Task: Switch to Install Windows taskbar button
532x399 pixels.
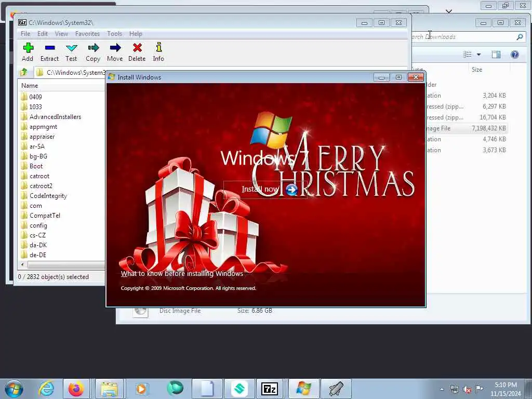Action: [303, 389]
